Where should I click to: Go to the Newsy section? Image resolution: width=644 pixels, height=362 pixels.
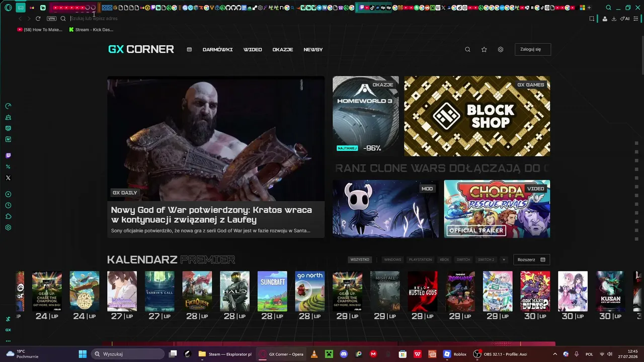313,49
